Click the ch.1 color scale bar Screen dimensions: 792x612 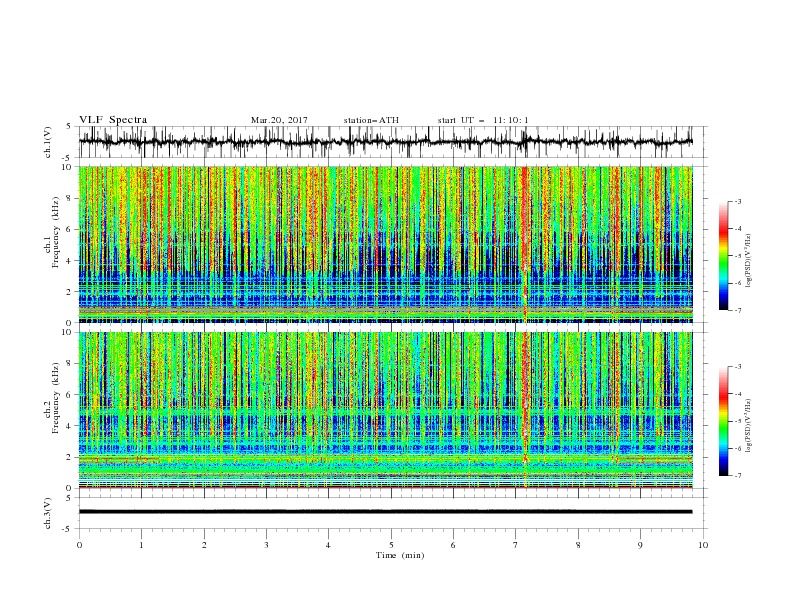pyautogui.click(x=723, y=256)
